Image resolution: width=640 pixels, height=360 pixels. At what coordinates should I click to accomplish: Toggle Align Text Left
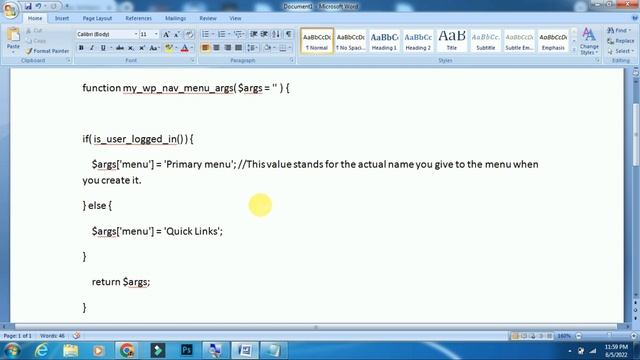[205, 48]
